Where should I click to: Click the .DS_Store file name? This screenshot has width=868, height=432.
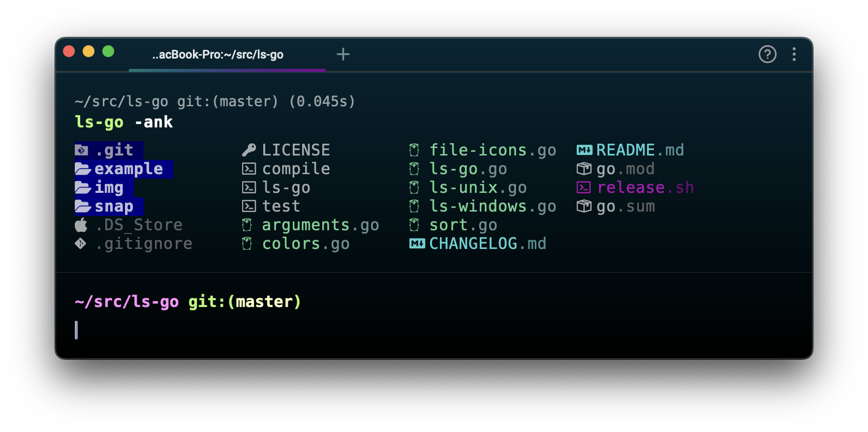tap(139, 225)
